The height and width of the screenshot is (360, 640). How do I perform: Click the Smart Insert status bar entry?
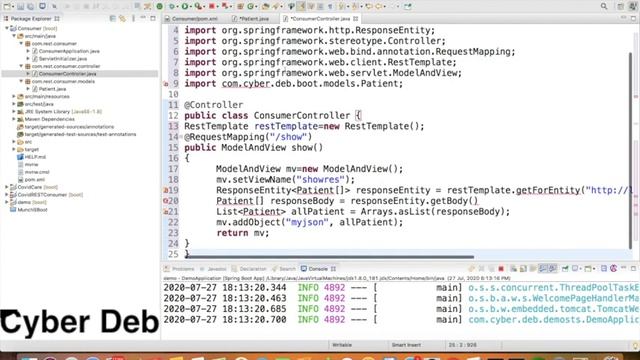pyautogui.click(x=406, y=345)
